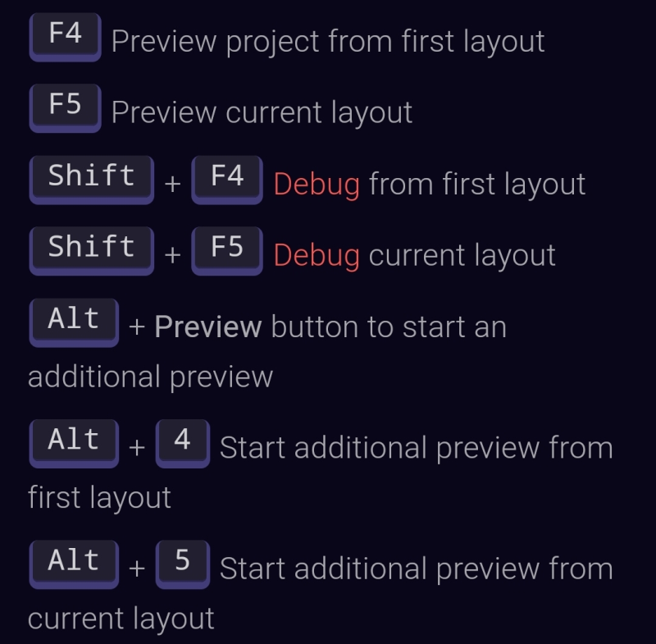Click the F5 key after Shift plus sign
This screenshot has height=644, width=656.
(x=227, y=251)
